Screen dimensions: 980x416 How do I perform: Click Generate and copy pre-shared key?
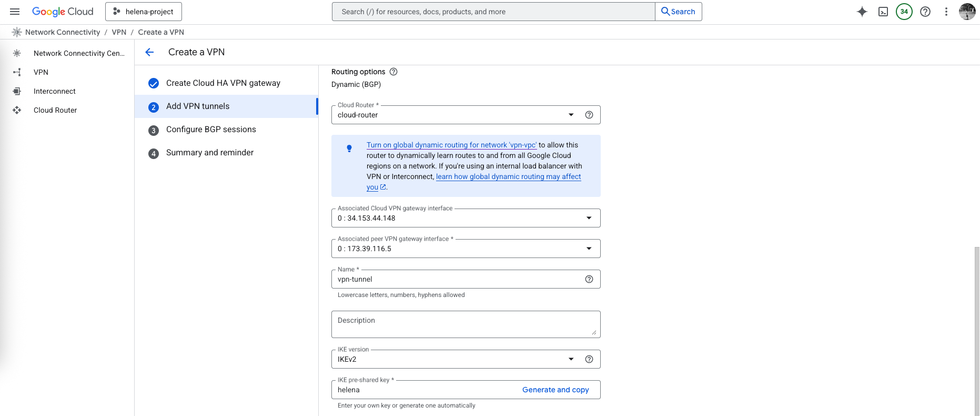point(555,390)
